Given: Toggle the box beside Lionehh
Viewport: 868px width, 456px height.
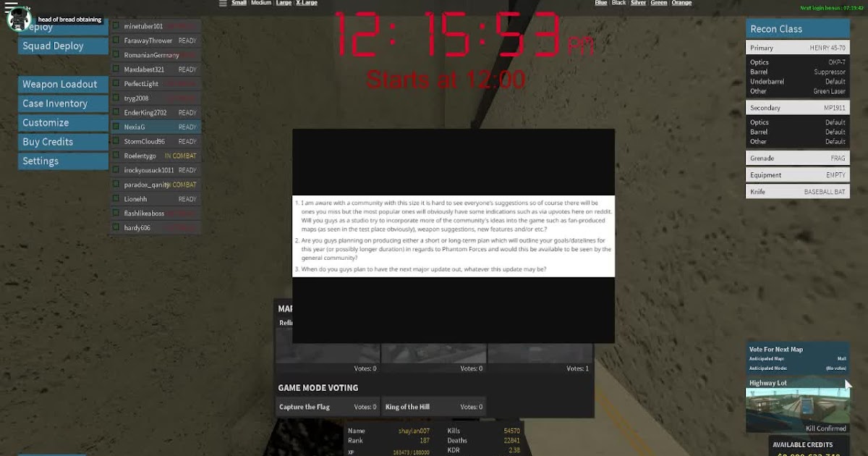Looking at the screenshot, I should click(115, 199).
